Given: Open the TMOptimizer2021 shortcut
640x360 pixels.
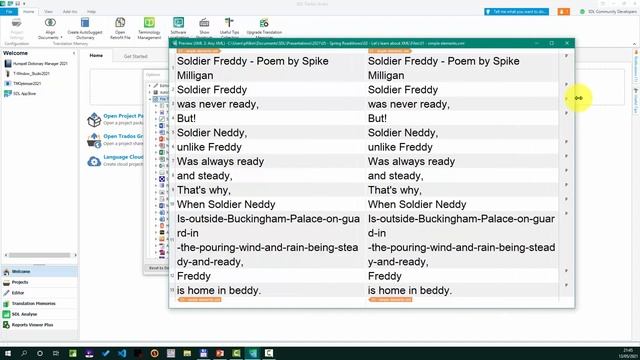Looking at the screenshot, I should (x=22, y=84).
